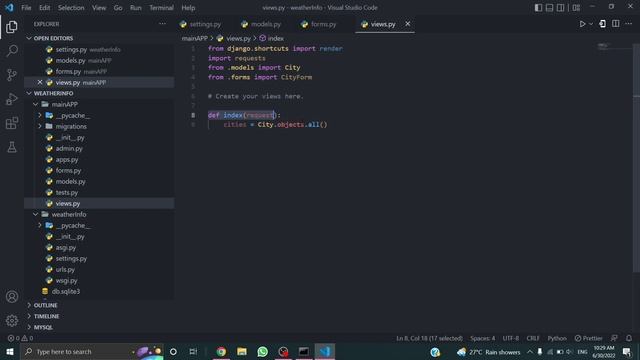Open notifications bell in status bar
Image resolution: width=640 pixels, height=360 pixels.
[629, 338]
